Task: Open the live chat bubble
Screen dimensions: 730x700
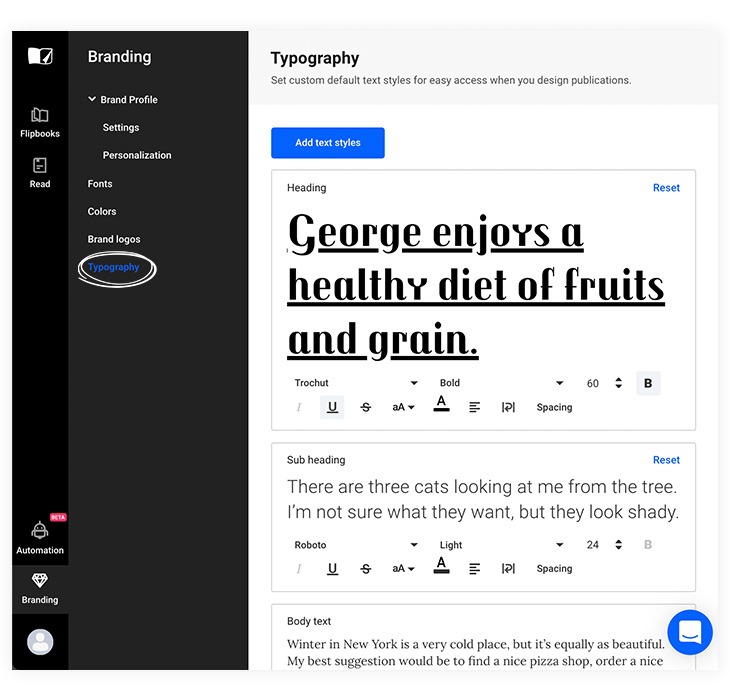Action: [x=689, y=632]
